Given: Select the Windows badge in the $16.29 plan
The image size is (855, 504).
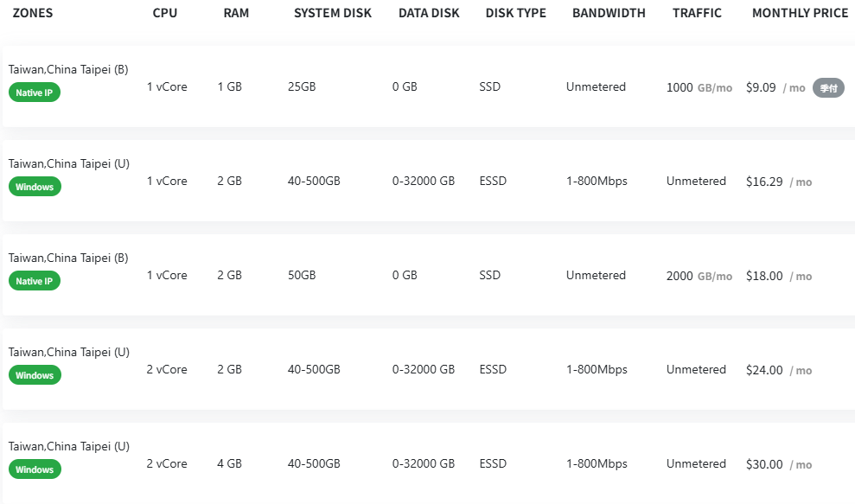Looking at the screenshot, I should click(35, 187).
